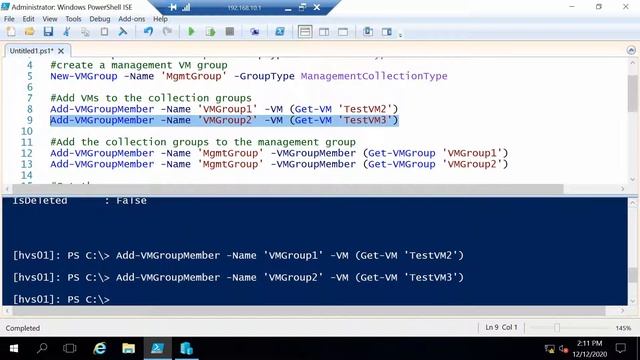Click the Ln 9 Col 1 status indicator

point(501,327)
